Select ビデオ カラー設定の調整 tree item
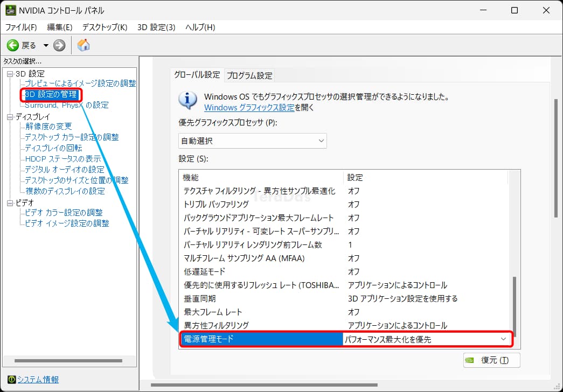563x392 pixels. click(64, 213)
